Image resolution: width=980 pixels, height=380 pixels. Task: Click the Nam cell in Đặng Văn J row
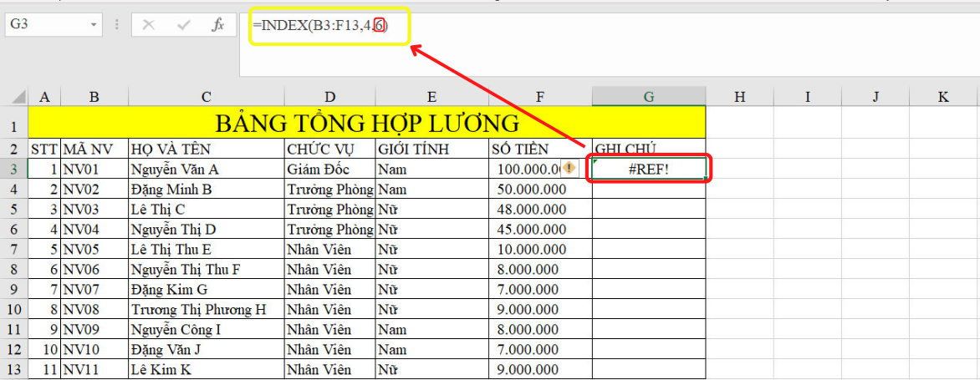(x=431, y=349)
